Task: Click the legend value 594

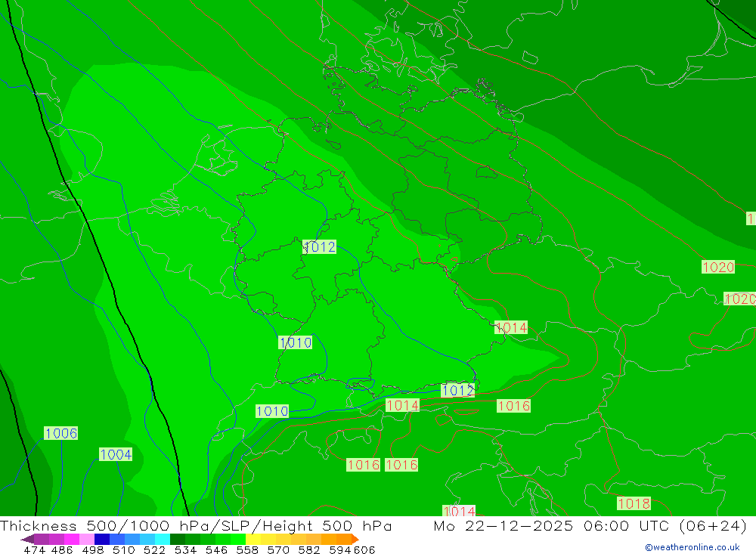Action: pyautogui.click(x=340, y=549)
